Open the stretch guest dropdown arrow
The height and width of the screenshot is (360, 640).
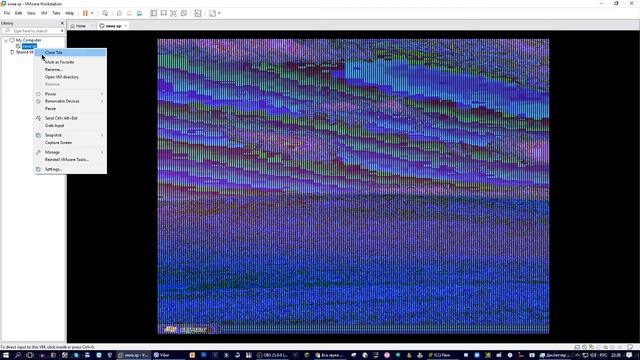click(x=219, y=13)
